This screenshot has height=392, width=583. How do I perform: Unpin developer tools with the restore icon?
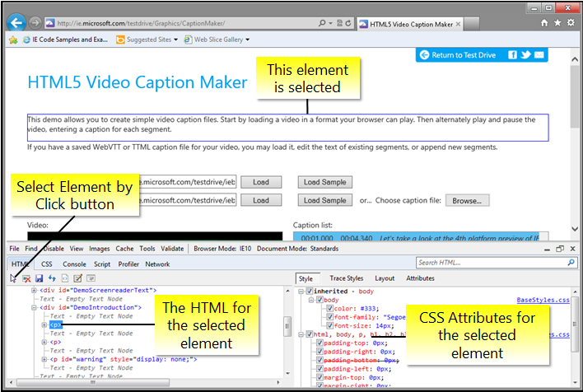(x=560, y=249)
